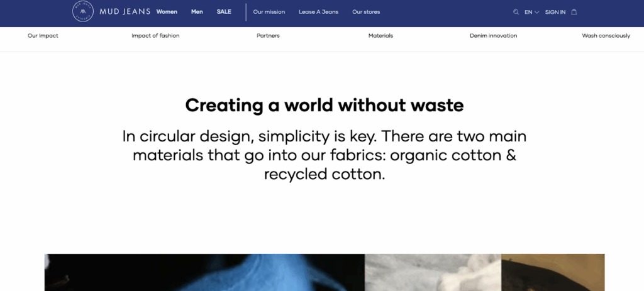Open the Men menu
This screenshot has height=291, width=644.
pyautogui.click(x=197, y=12)
